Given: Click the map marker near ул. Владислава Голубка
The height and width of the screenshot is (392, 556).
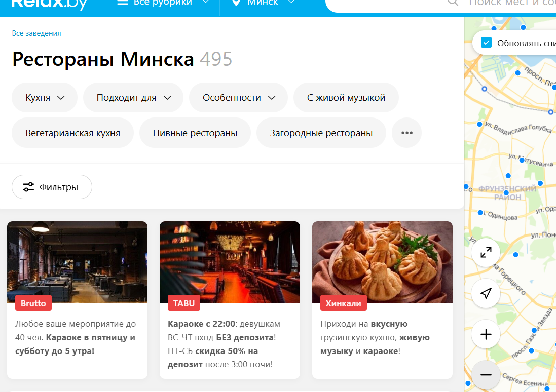Looking at the screenshot, I should 479,124.
